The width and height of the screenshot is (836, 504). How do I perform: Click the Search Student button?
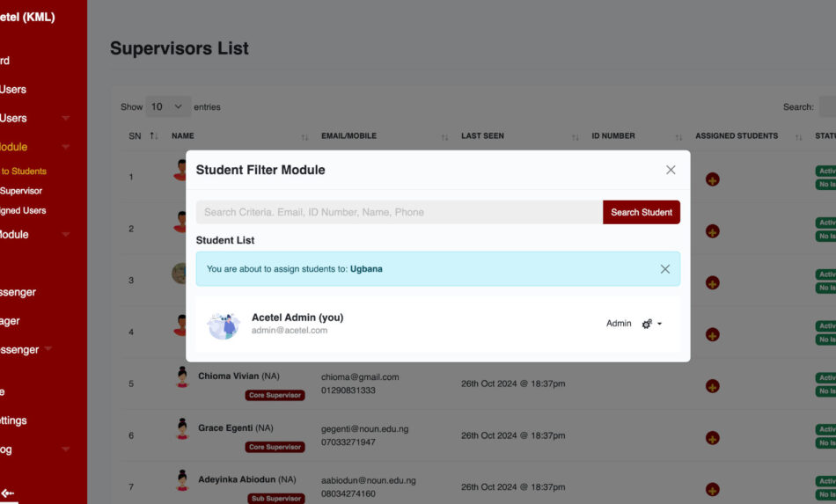[x=641, y=212]
